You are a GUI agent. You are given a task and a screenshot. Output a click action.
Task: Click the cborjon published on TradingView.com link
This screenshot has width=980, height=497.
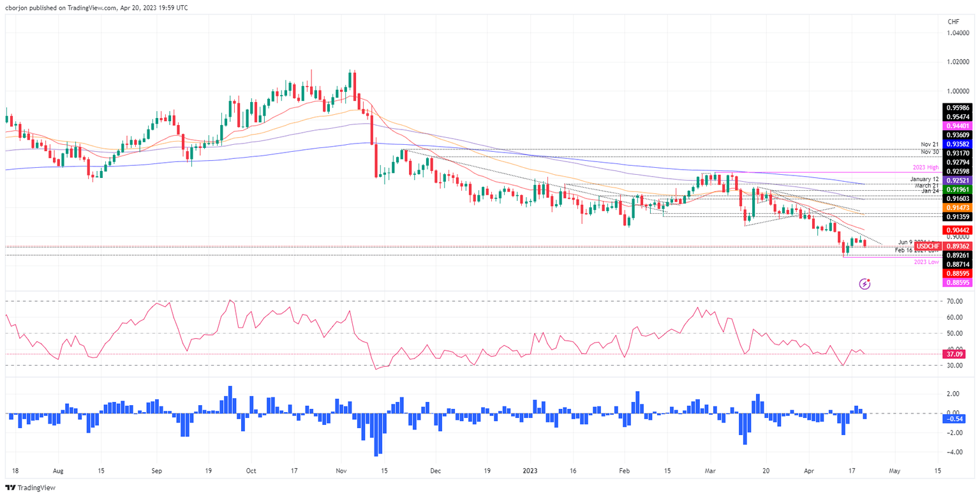(96, 8)
